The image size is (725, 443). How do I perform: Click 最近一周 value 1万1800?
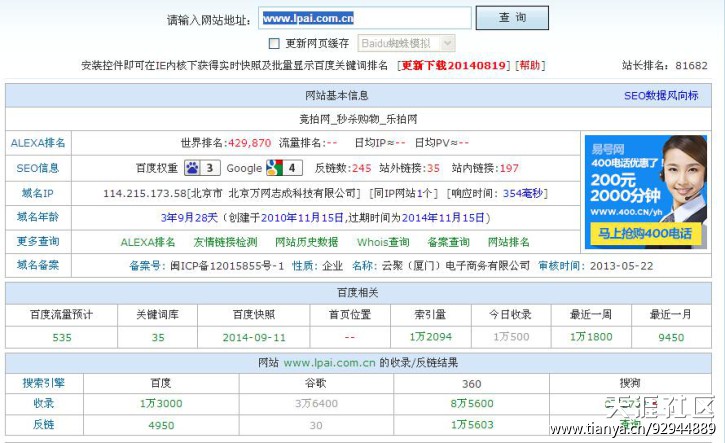coord(591,337)
